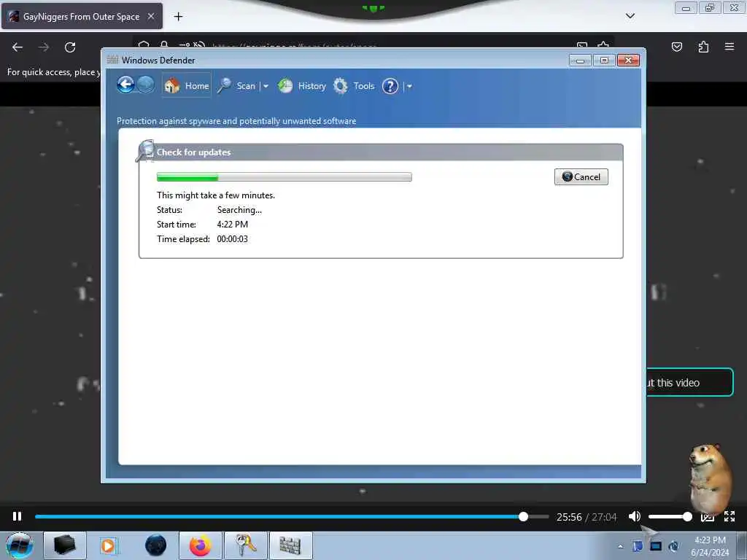Click Windows Defender brick wall taskbar icon
This screenshot has height=560, width=747.
(290, 545)
